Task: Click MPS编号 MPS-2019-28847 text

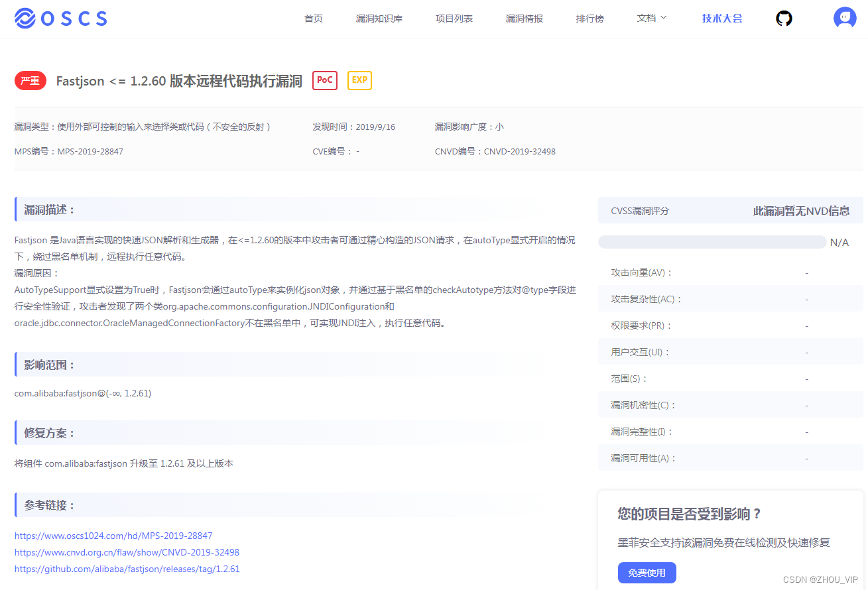Action: (69, 152)
